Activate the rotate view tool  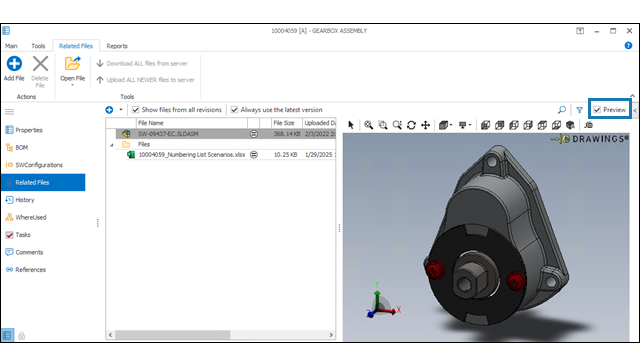[x=411, y=125]
